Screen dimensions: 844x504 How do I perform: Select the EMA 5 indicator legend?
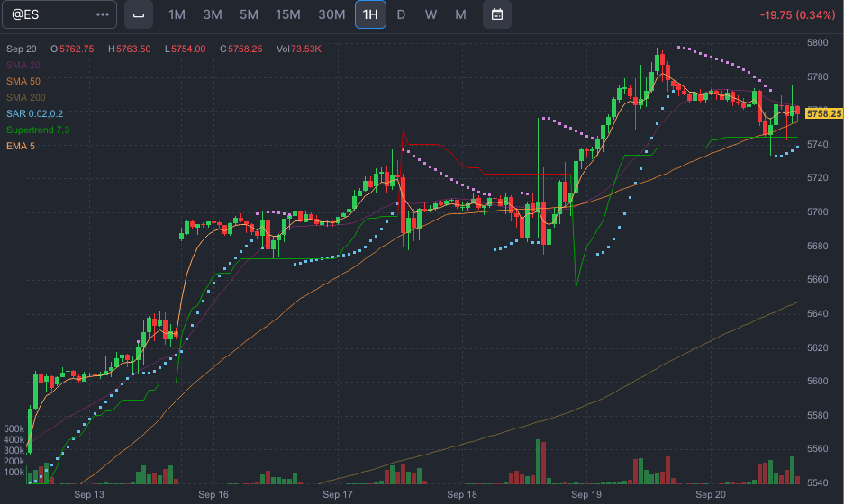point(21,146)
